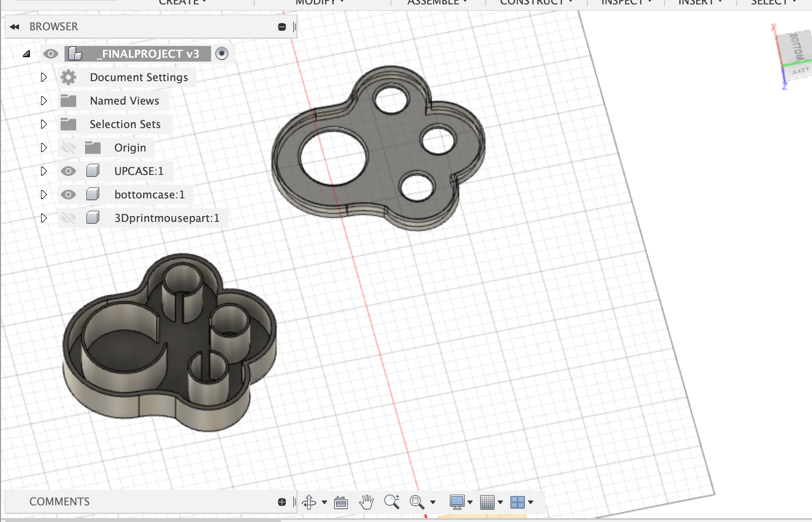Select the Origin label
The width and height of the screenshot is (812, 522).
[x=130, y=148]
